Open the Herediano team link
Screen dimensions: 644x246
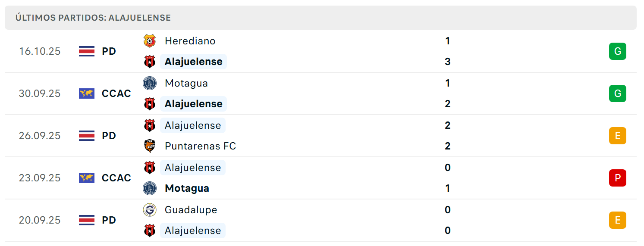(x=190, y=41)
